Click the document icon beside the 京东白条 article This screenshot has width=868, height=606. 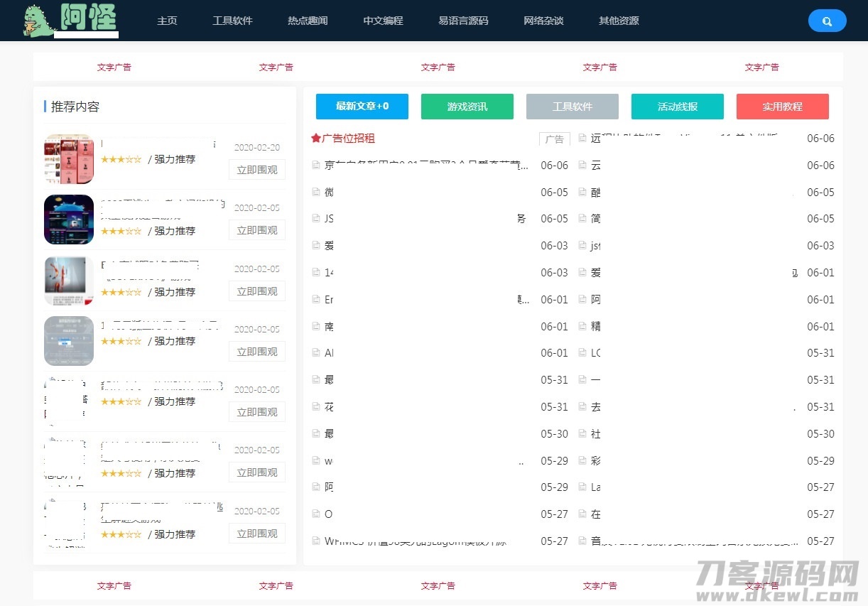pyautogui.click(x=315, y=165)
